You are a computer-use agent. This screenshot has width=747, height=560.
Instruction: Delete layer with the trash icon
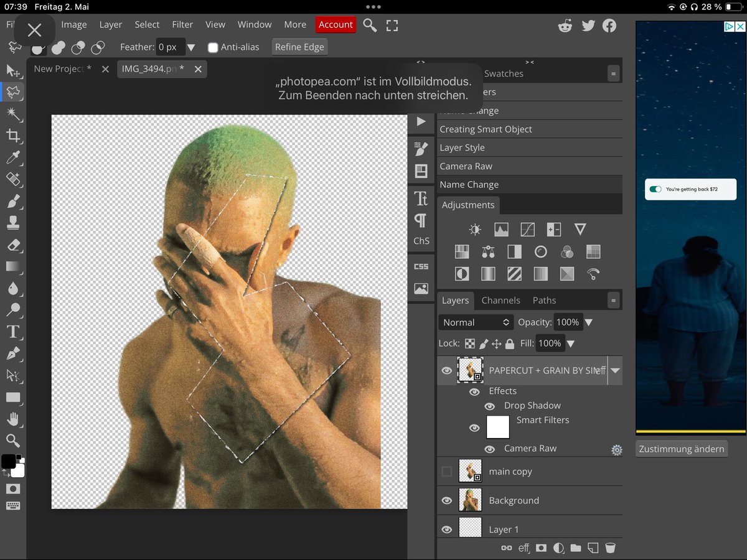coord(611,548)
